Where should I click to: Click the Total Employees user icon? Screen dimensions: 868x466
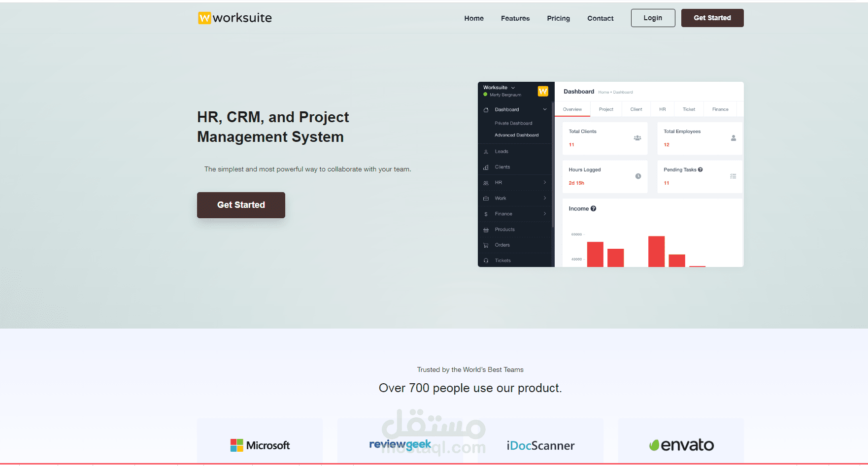coord(734,138)
